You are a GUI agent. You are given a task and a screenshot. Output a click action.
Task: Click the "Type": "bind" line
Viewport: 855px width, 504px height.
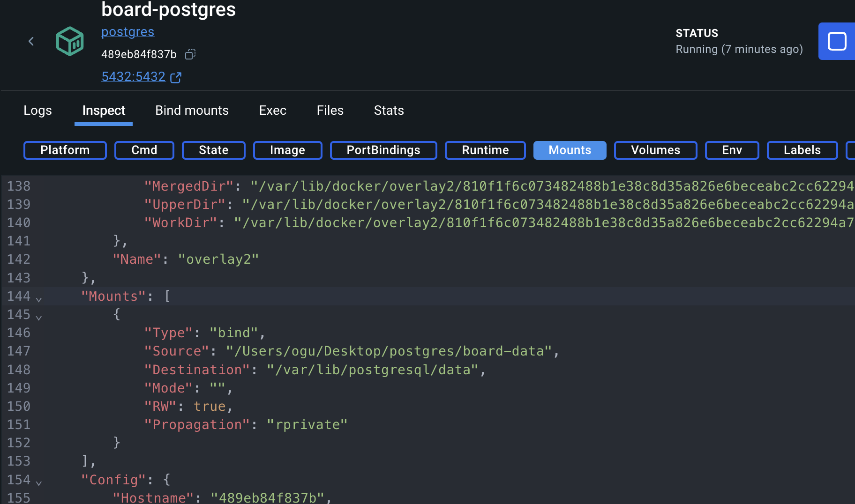[x=205, y=333]
